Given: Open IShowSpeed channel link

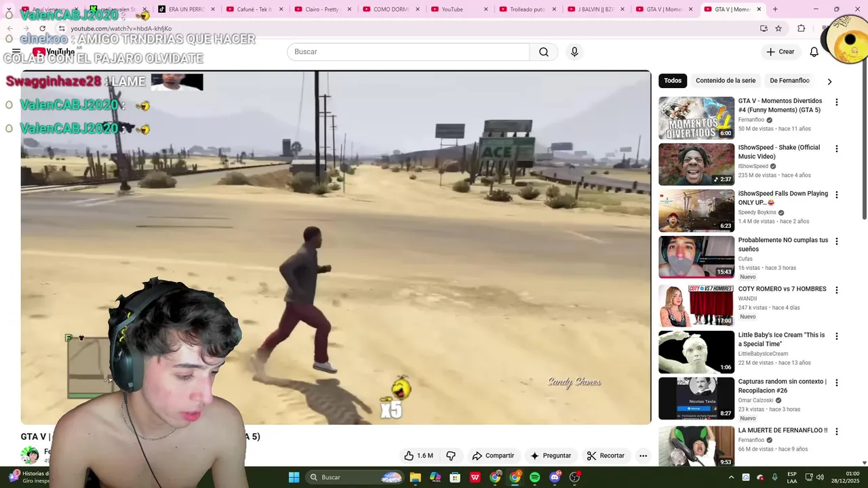Looking at the screenshot, I should tap(753, 166).
